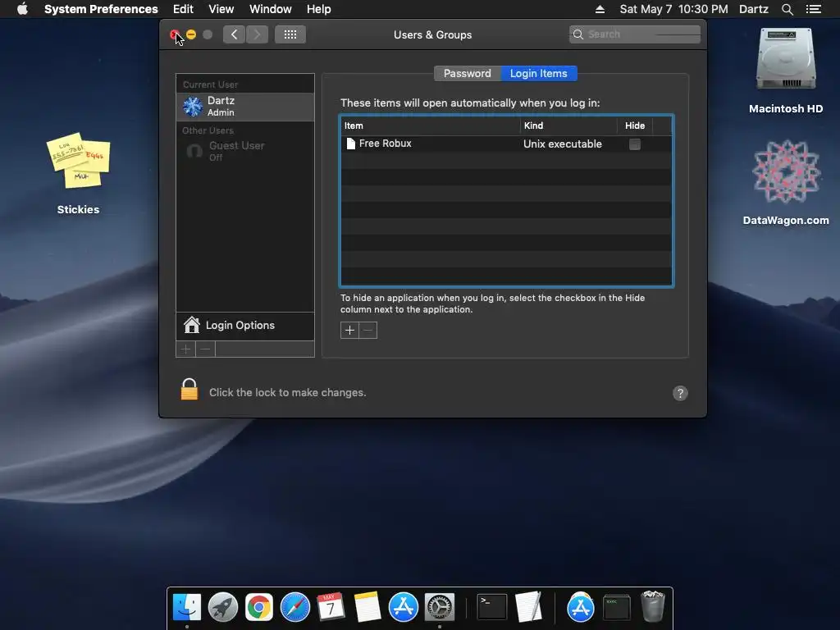Open TextEdit from the Dock

[x=528, y=607]
